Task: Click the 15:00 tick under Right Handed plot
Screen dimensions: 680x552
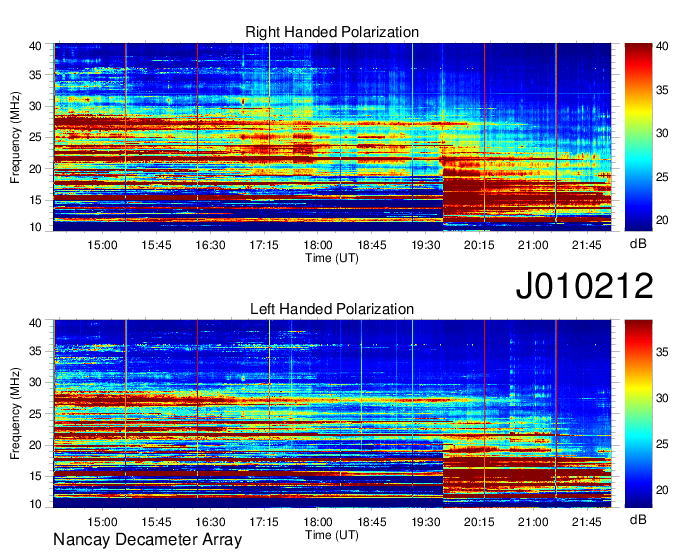Action: pos(102,245)
